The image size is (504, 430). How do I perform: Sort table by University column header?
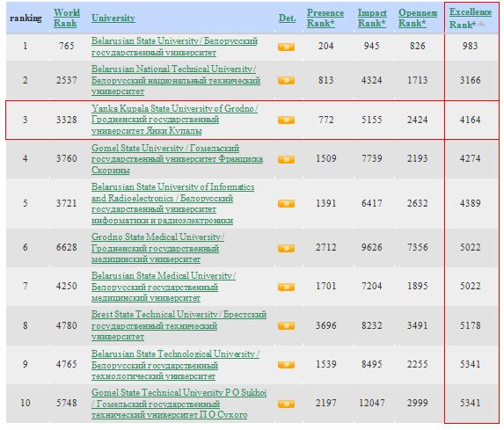[x=113, y=18]
